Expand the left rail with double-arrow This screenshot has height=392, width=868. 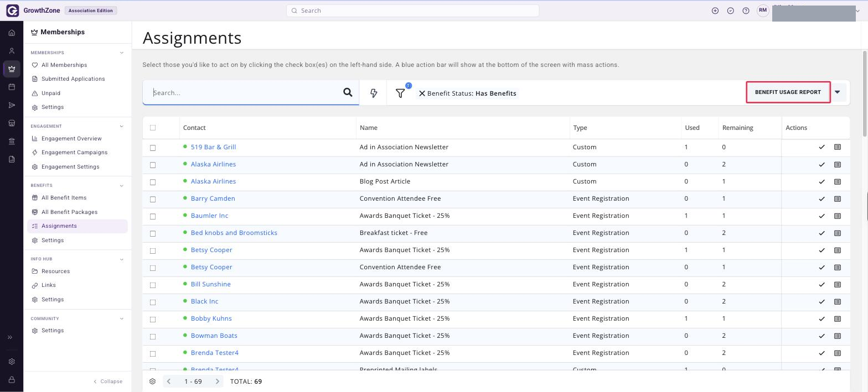(x=10, y=337)
